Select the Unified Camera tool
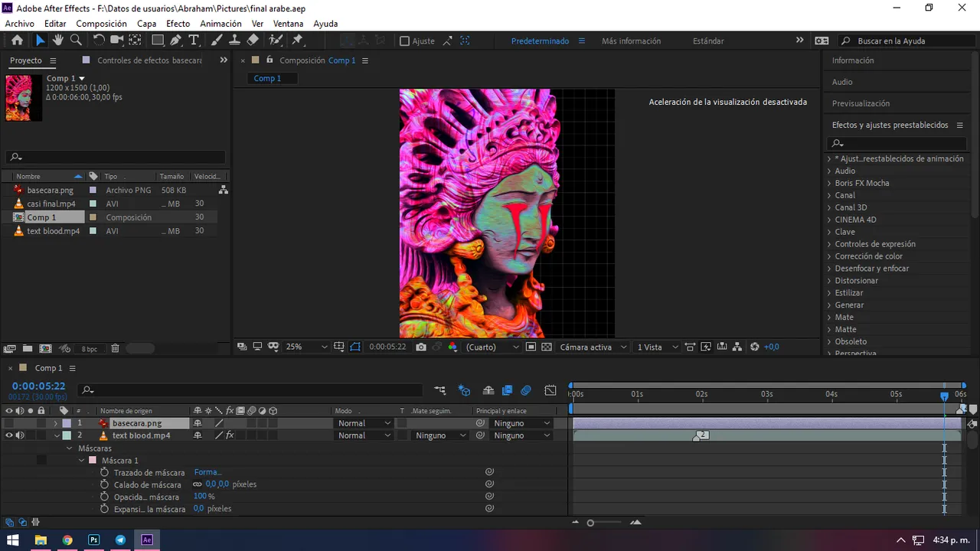Viewport: 980px width, 551px height. tap(117, 41)
